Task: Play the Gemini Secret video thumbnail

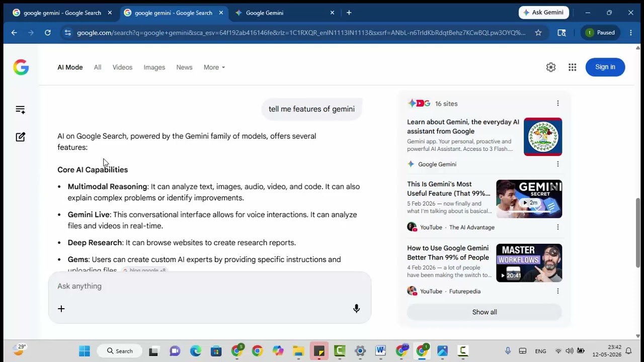Action: 529,199
